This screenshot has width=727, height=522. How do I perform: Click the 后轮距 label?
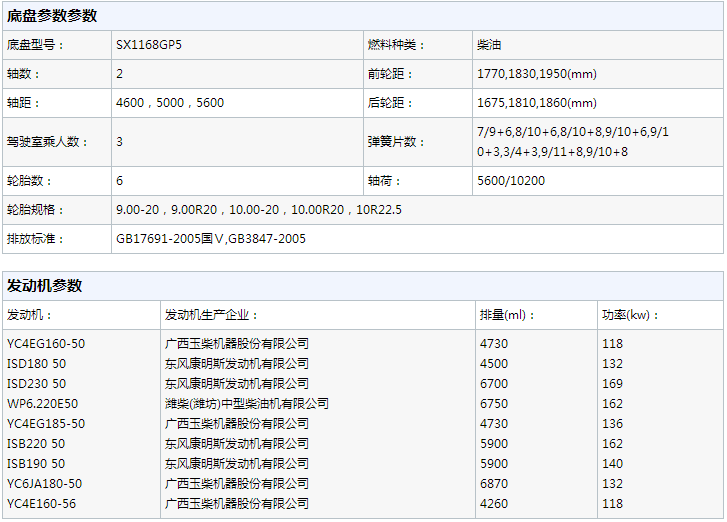390,102
